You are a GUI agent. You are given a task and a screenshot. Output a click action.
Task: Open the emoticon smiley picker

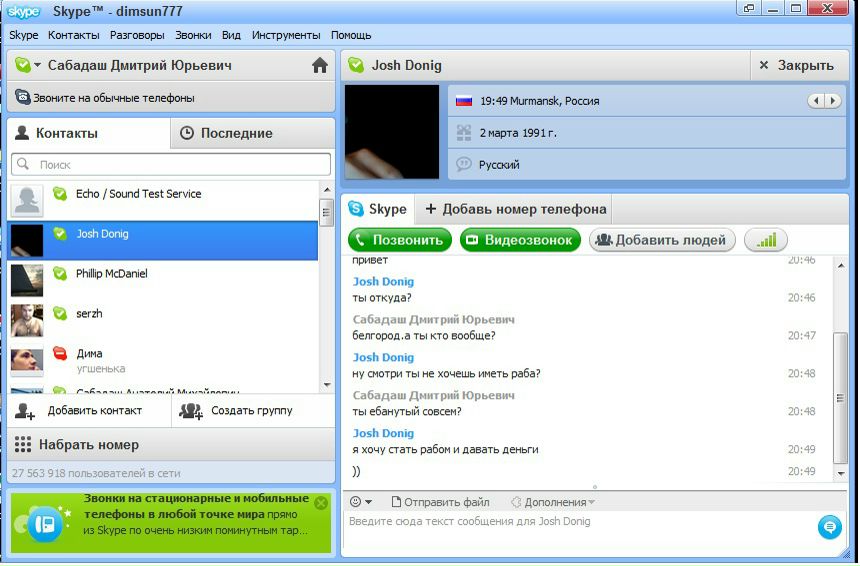[359, 502]
